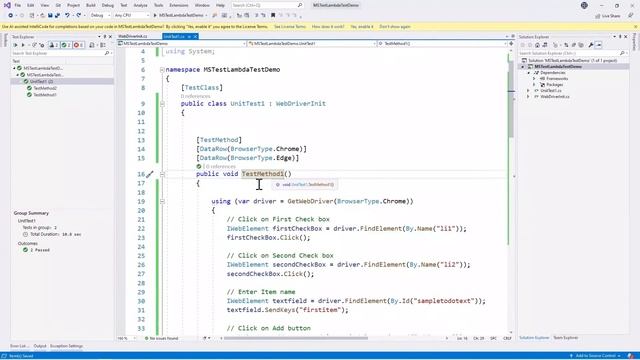Expand the Packages node in Solution Explorer
Screen dimensions: 640x360
pos(534,84)
